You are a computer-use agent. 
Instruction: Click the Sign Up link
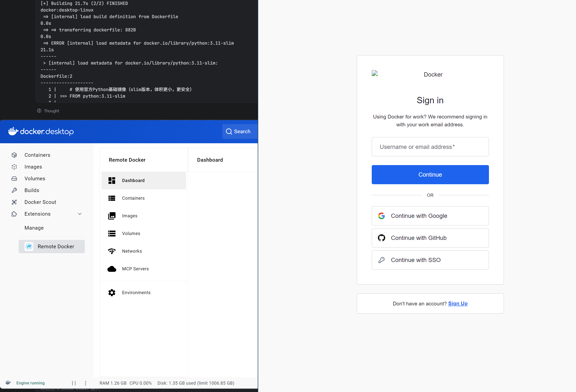click(458, 303)
